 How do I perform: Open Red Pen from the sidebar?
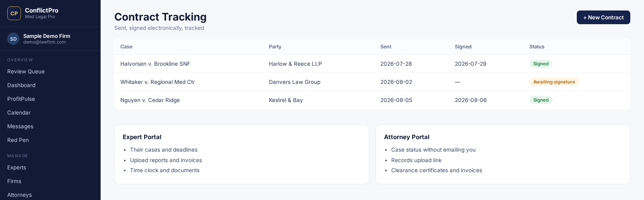tap(18, 140)
